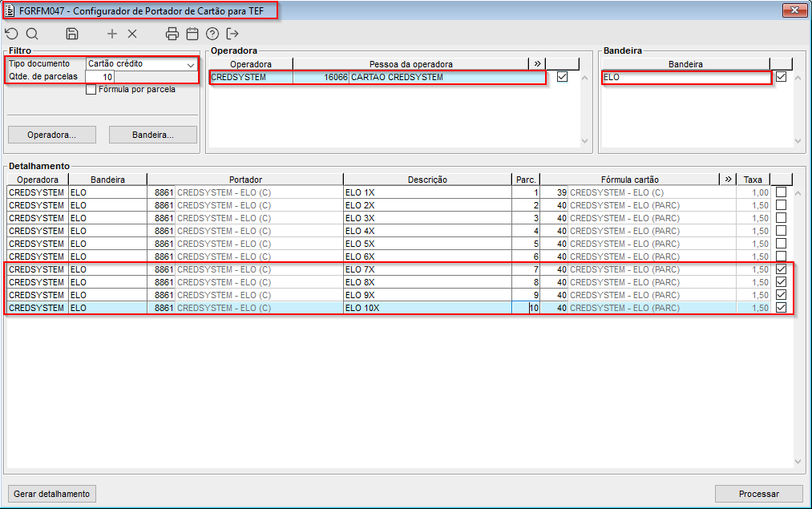
Task: Check the ELO 1X row checkbox
Action: click(781, 192)
